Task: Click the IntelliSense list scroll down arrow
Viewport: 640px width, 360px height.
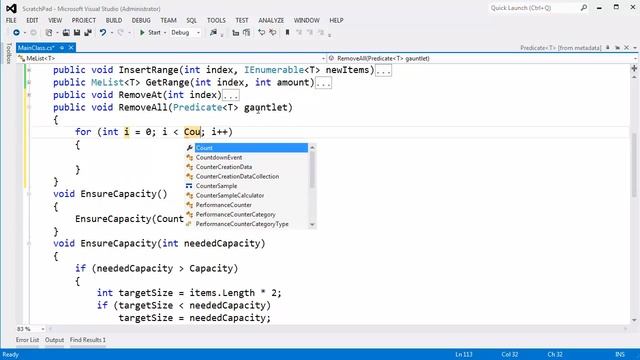Action: [x=312, y=224]
